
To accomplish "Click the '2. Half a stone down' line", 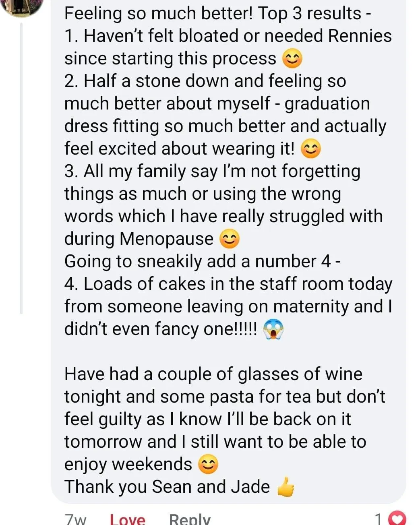I will [205, 81].
